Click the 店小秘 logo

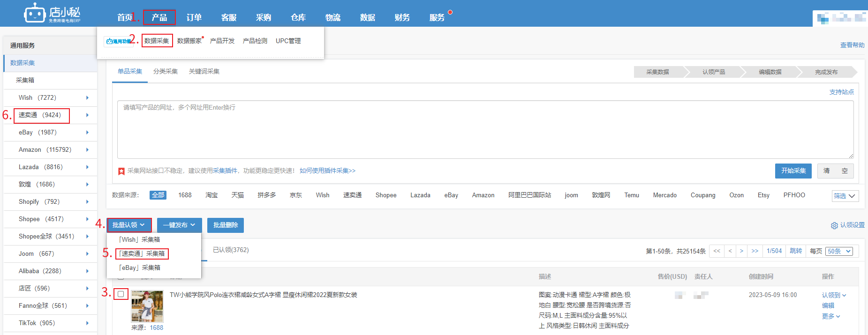tap(52, 13)
